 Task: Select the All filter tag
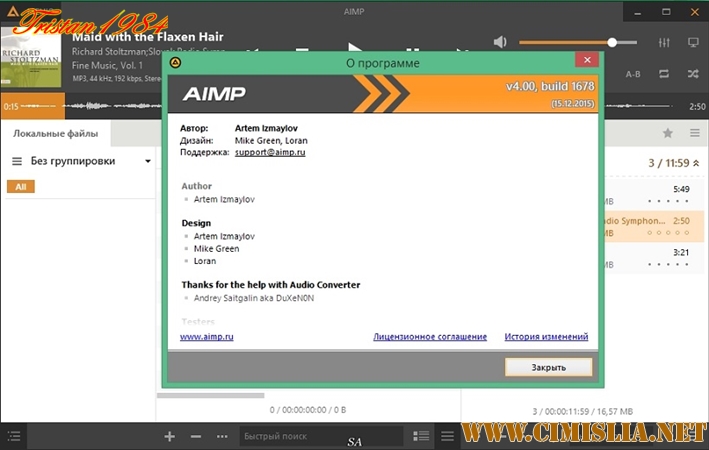coord(20,187)
